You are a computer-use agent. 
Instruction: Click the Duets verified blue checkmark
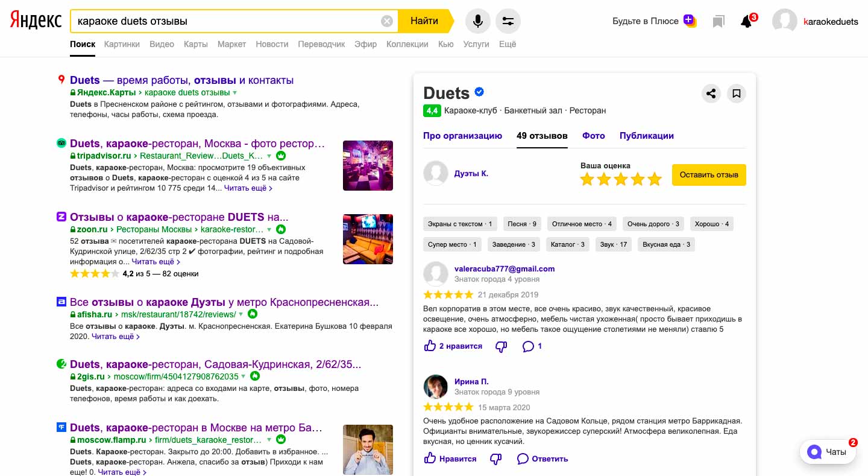pyautogui.click(x=480, y=92)
